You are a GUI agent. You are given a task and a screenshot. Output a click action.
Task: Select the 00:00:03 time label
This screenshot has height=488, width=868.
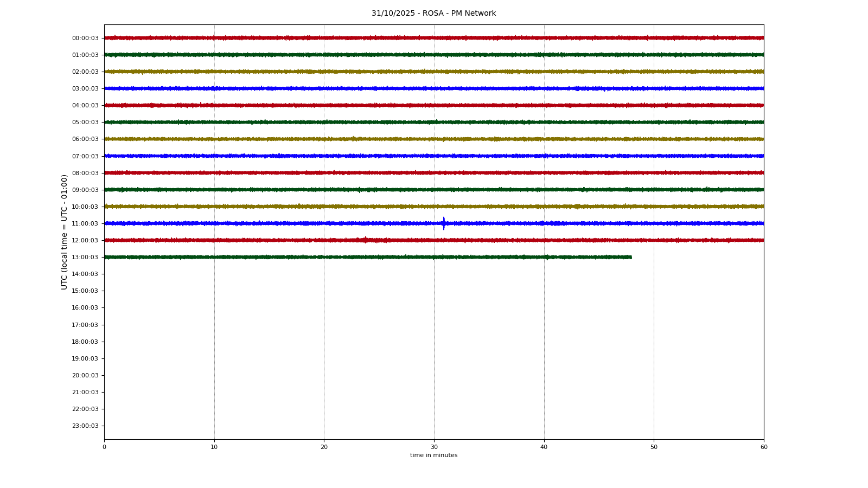[x=85, y=38]
